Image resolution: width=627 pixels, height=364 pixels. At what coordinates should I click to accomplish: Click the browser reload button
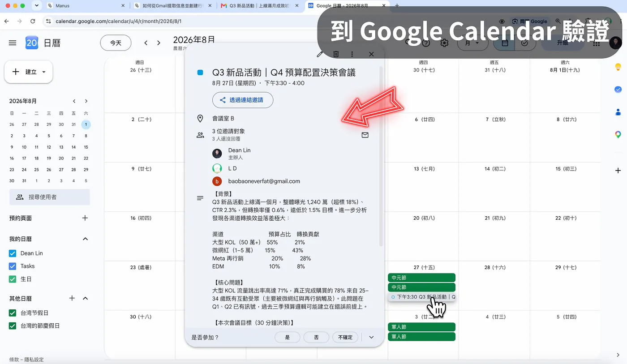tap(33, 21)
